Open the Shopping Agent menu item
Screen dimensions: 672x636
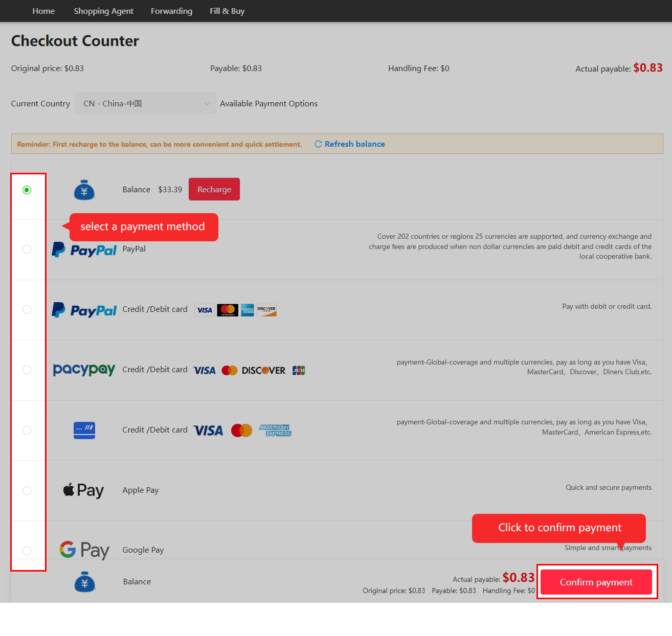103,11
